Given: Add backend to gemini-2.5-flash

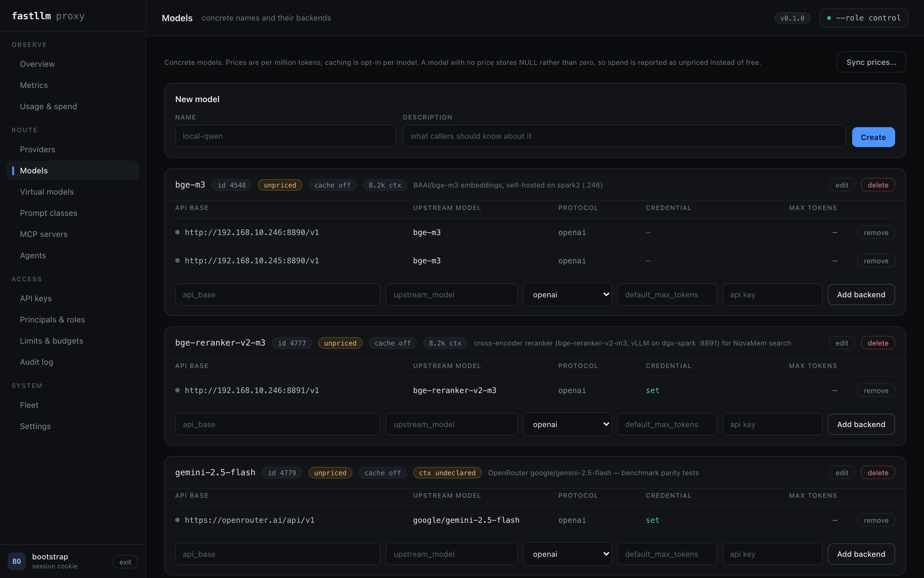Looking at the screenshot, I should point(861,554).
